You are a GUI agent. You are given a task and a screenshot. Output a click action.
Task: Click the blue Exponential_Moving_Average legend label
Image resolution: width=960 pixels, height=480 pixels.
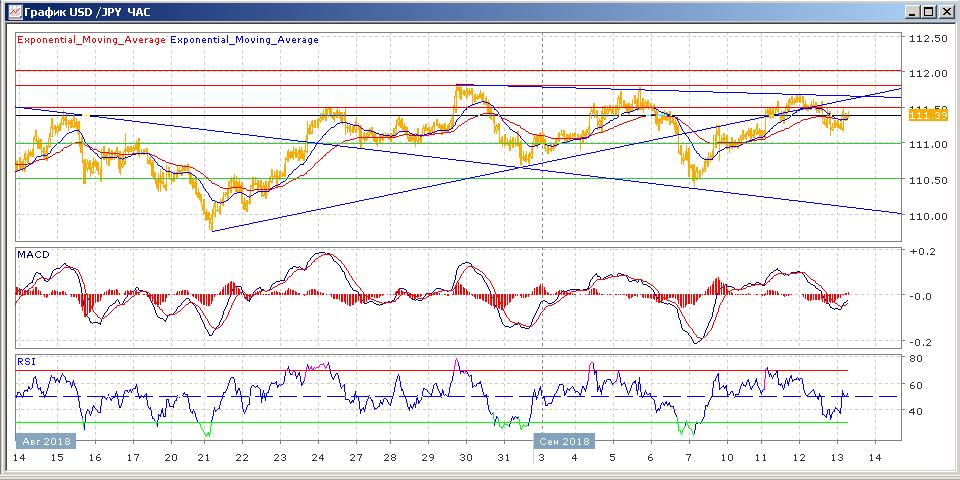click(245, 40)
